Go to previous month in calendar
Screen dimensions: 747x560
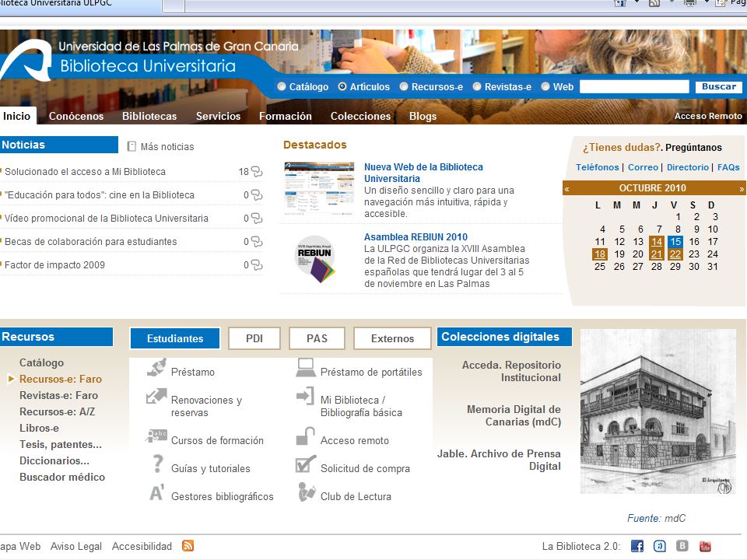567,188
